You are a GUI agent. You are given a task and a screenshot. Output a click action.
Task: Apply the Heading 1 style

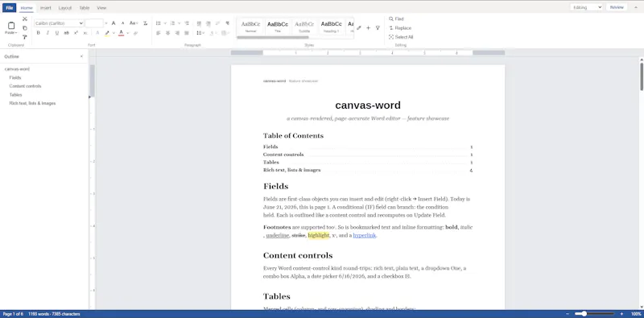click(331, 27)
